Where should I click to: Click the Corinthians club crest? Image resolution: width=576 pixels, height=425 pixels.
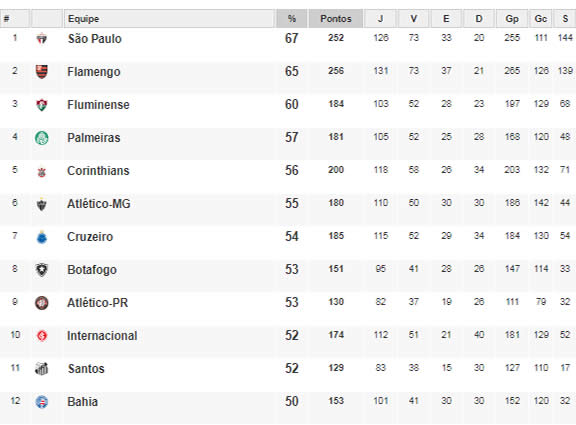(42, 171)
